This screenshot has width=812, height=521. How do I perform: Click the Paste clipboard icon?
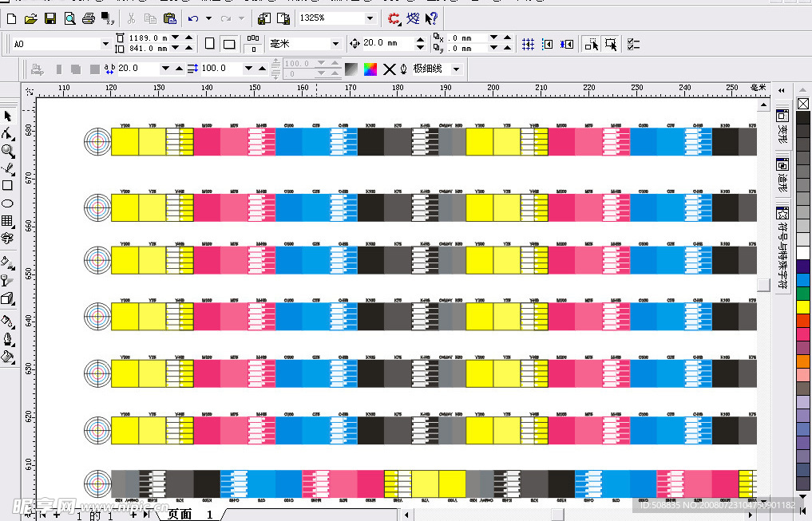point(169,18)
